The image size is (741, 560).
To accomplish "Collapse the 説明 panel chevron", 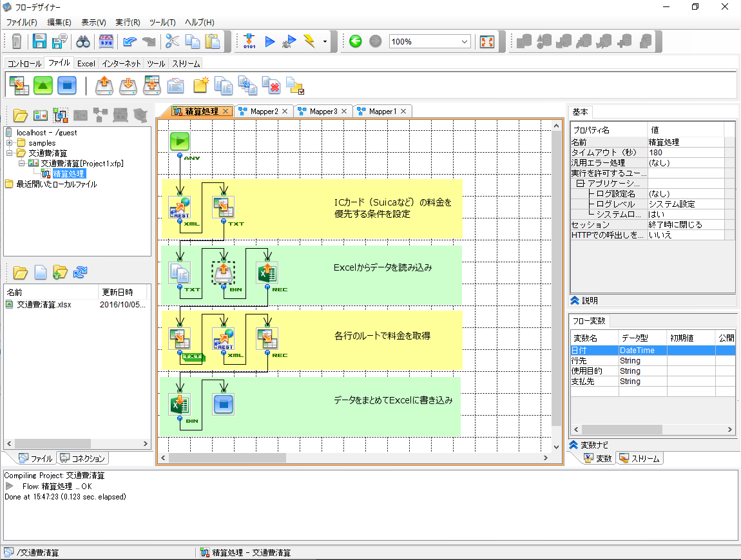I will 575,300.
